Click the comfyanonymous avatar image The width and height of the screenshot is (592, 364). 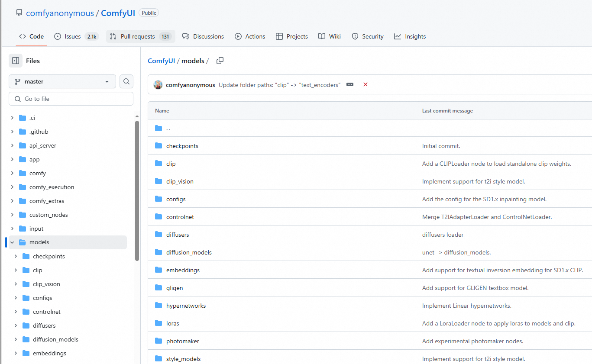pyautogui.click(x=158, y=85)
